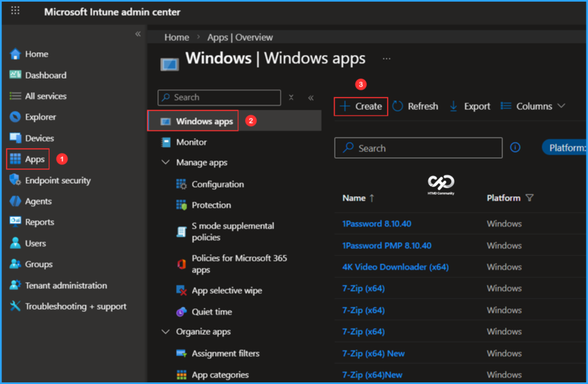Click the Create button
Image resolution: width=588 pixels, height=384 pixels.
[x=361, y=106]
